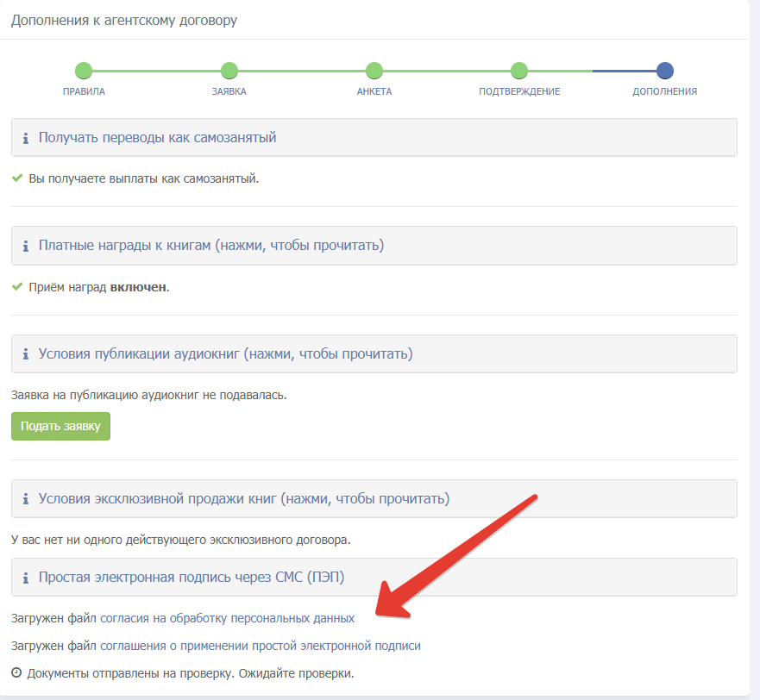Viewport: 760px width, 700px height.
Task: Click the info icon beside 'Условия эксклюзивной продажи книг'
Action: (26, 499)
